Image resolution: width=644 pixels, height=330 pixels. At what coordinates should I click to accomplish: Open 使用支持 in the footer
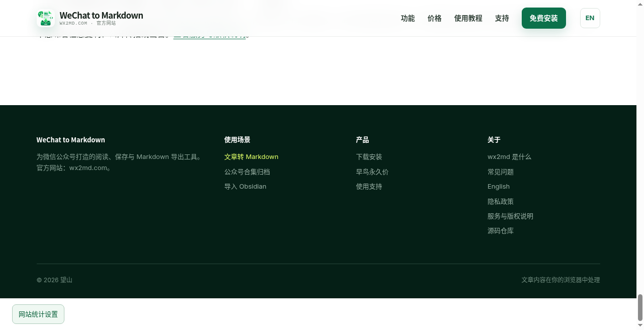(369, 187)
